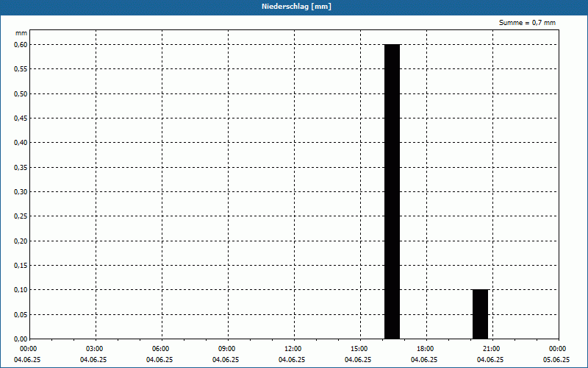Screen dimensions: 588x368
Task: Click the 0,10 y-axis value
Action: (x=21, y=290)
